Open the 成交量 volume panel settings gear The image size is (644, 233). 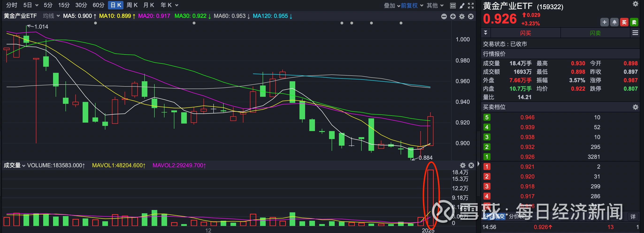click(463, 165)
